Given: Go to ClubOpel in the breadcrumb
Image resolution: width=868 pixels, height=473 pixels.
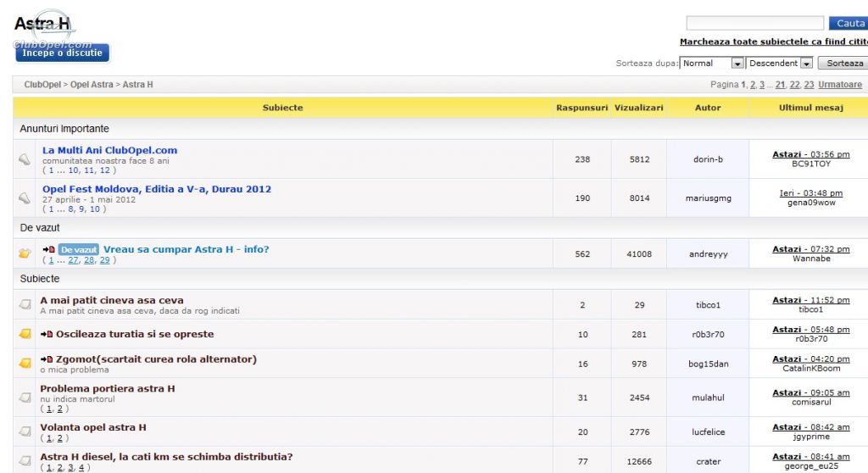Looking at the screenshot, I should click(42, 85).
